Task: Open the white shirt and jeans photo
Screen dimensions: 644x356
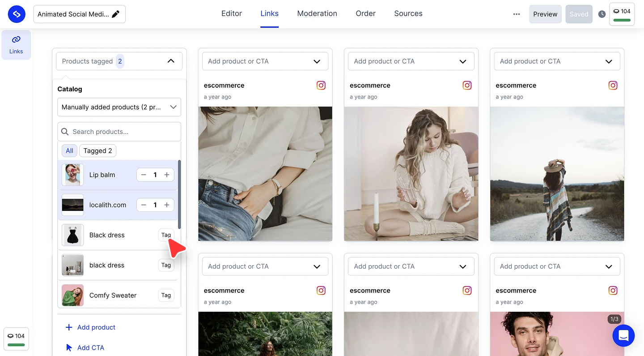Action: coord(265,174)
